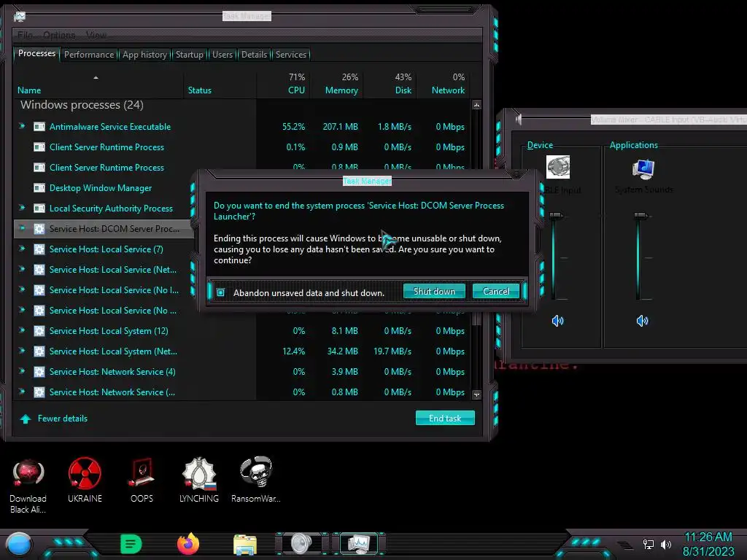Viewport: 747px width, 560px height.
Task: Expand Service Host: Local Service (Net...
Action: [22, 269]
